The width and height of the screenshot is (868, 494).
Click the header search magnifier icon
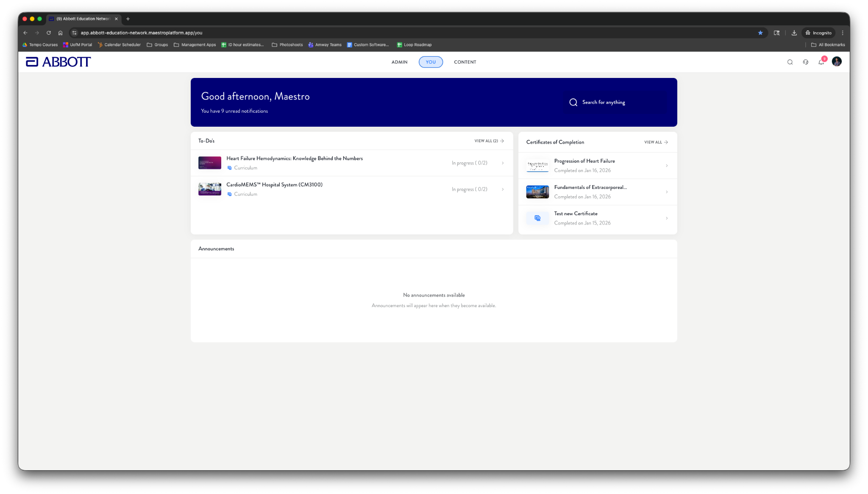pos(790,62)
